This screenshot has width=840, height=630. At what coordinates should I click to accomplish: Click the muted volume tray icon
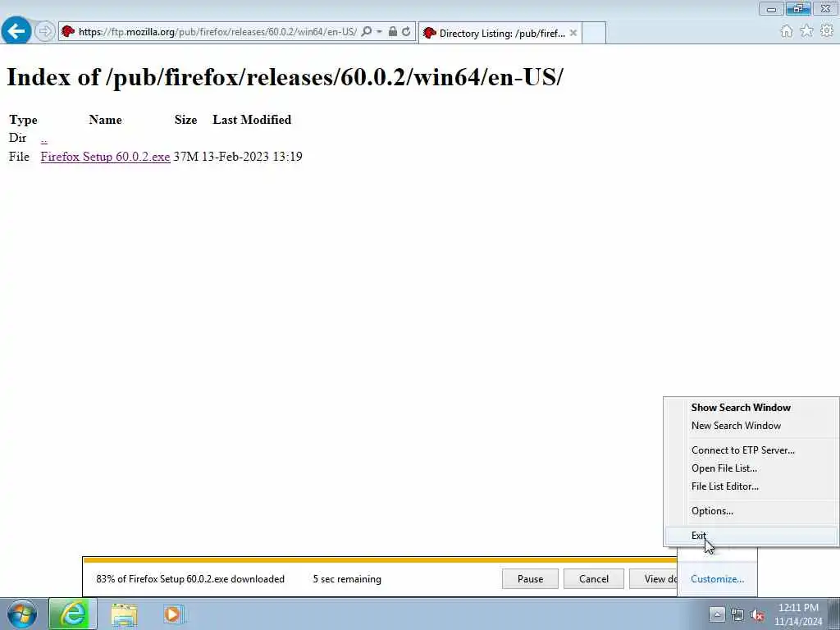757,615
